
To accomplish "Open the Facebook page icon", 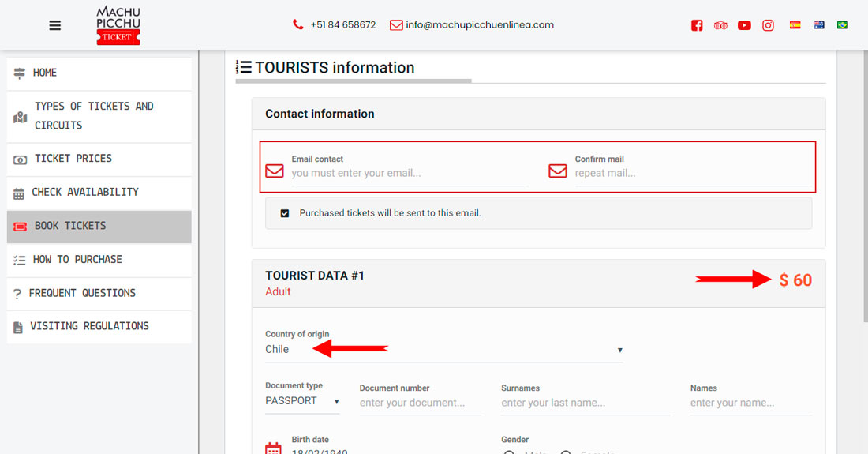I will click(697, 25).
